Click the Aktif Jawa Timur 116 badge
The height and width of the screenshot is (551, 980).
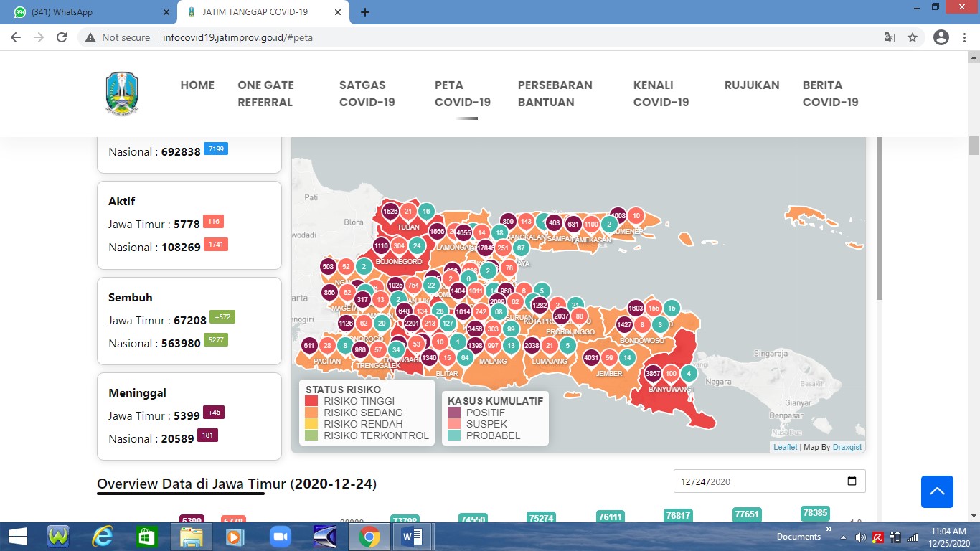click(214, 222)
